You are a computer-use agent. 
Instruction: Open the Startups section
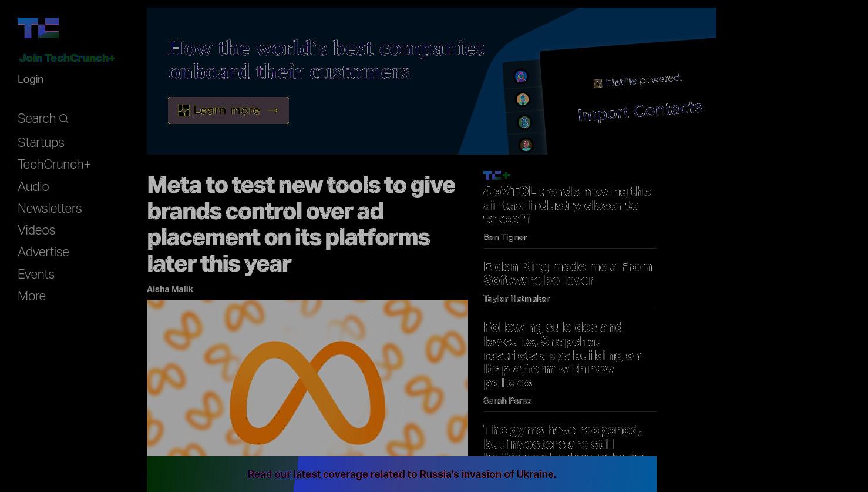click(41, 143)
